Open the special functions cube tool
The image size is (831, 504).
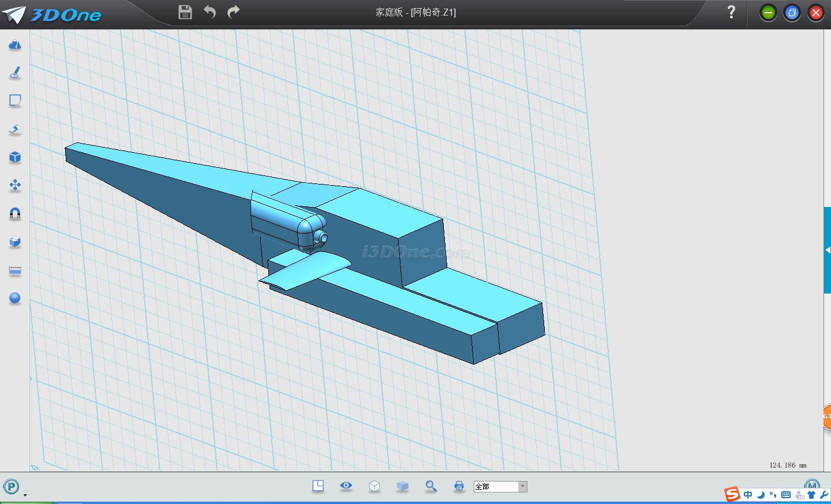click(15, 157)
